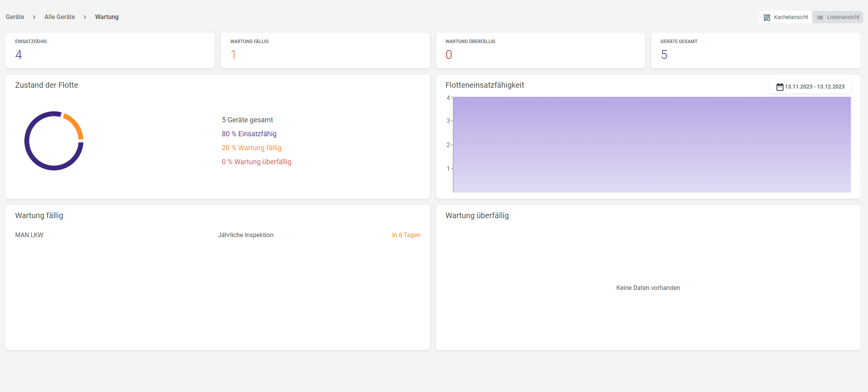Open the Wartung überfällig summary card
This screenshot has width=868, height=392.
(x=540, y=50)
